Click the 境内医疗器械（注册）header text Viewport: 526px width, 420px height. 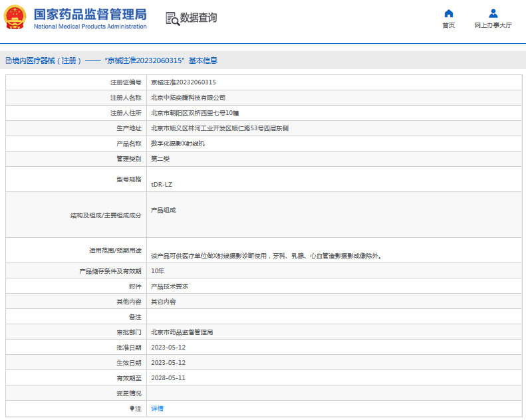pyautogui.click(x=47, y=60)
